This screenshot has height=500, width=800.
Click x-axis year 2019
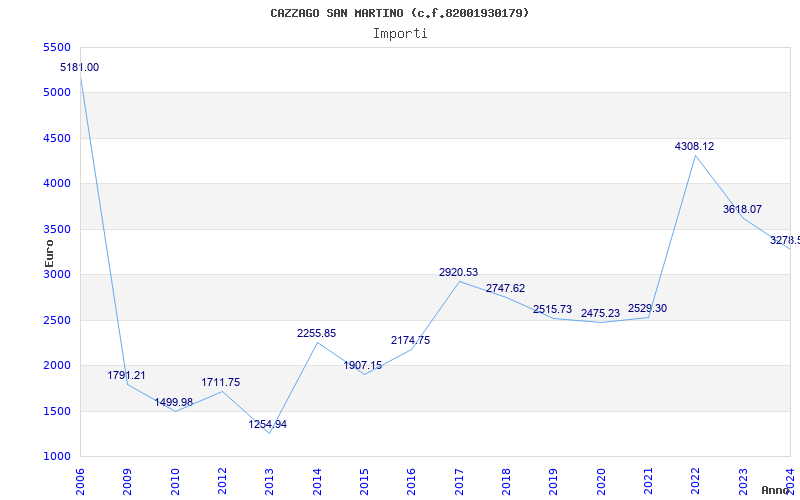[554, 482]
